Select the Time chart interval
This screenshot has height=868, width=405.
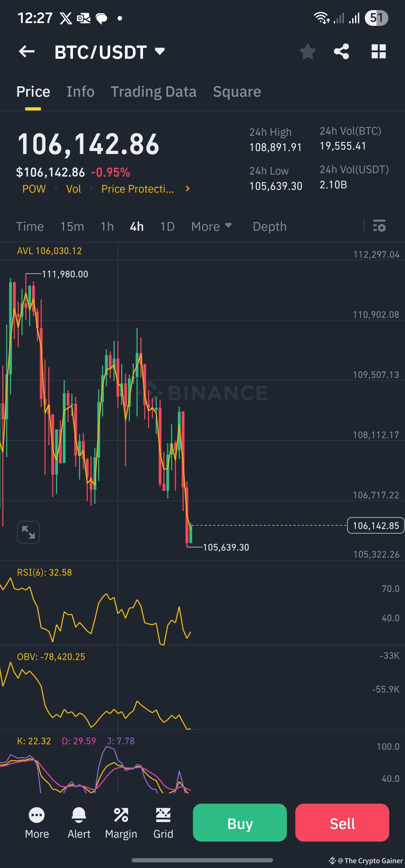click(30, 227)
